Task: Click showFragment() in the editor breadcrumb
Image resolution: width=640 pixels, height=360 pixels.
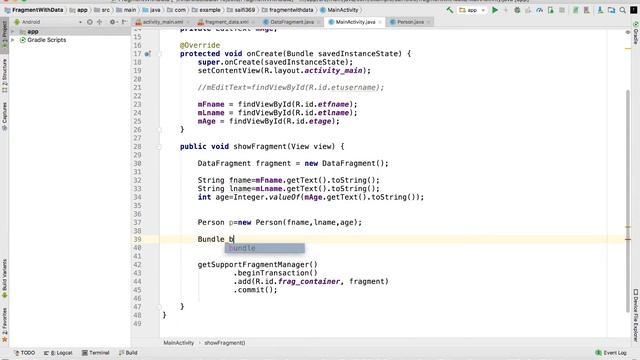Action: coord(225,343)
